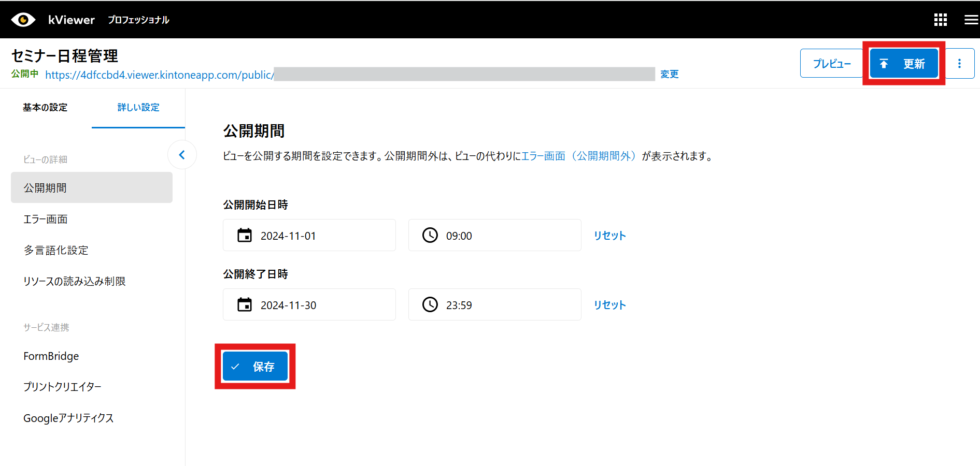
Task: Click 変更 link next to URL
Action: pos(669,75)
